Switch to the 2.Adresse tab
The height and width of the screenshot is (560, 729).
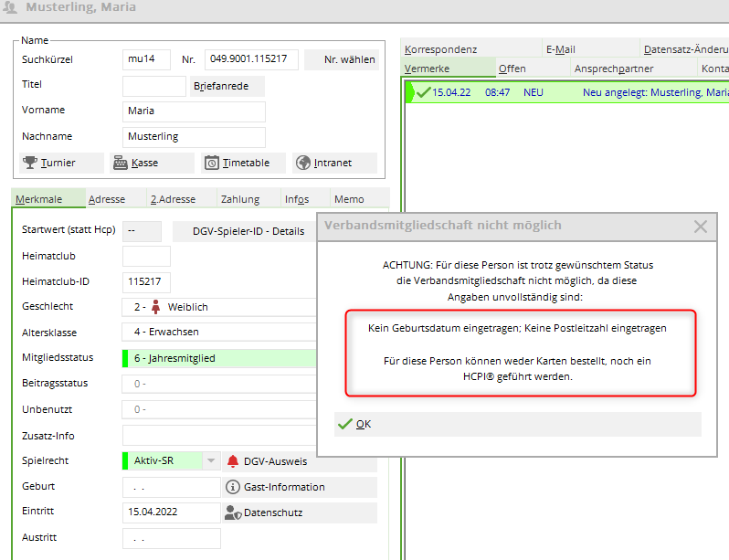coord(182,198)
